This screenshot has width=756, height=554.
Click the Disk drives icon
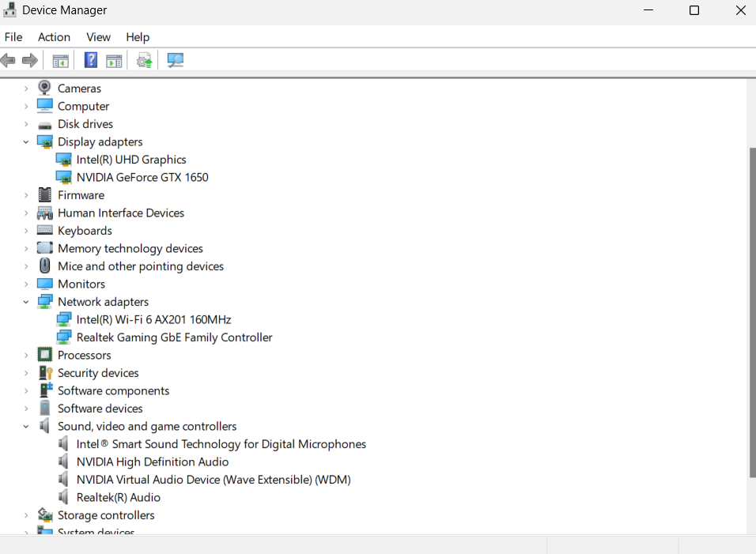point(45,125)
